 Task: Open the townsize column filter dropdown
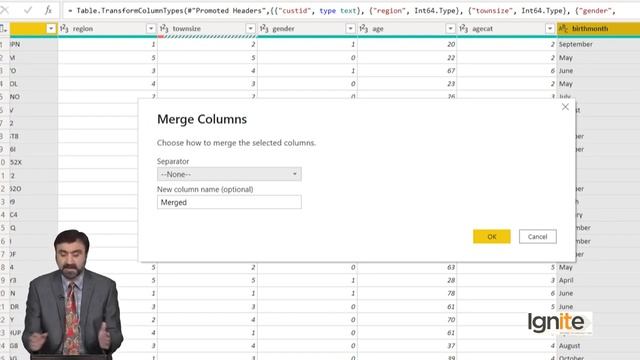point(251,29)
